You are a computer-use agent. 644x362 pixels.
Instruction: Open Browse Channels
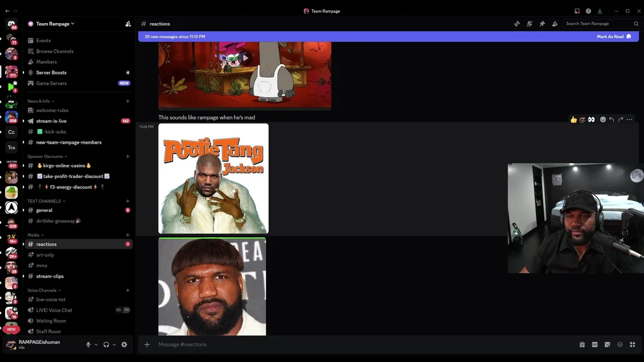pyautogui.click(x=78, y=51)
